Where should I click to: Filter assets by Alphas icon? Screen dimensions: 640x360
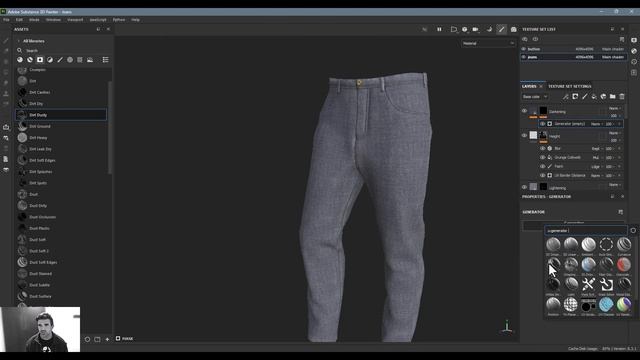click(x=70, y=60)
